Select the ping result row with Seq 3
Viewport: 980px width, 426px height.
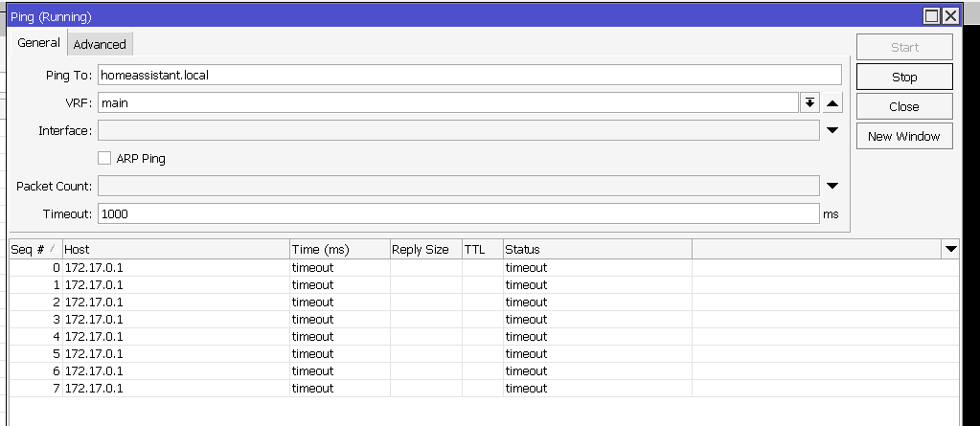(287, 319)
